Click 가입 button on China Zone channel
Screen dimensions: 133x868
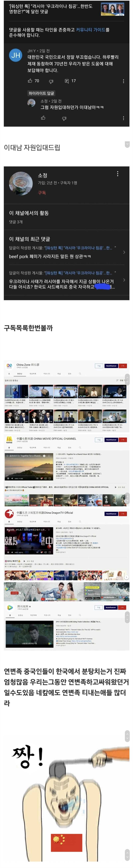(x=99, y=366)
